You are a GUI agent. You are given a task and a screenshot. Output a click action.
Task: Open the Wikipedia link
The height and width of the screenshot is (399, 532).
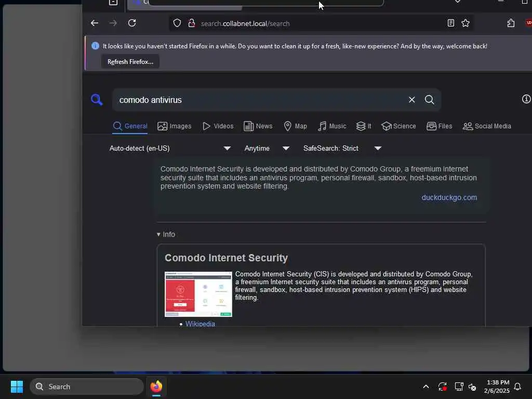point(200,324)
